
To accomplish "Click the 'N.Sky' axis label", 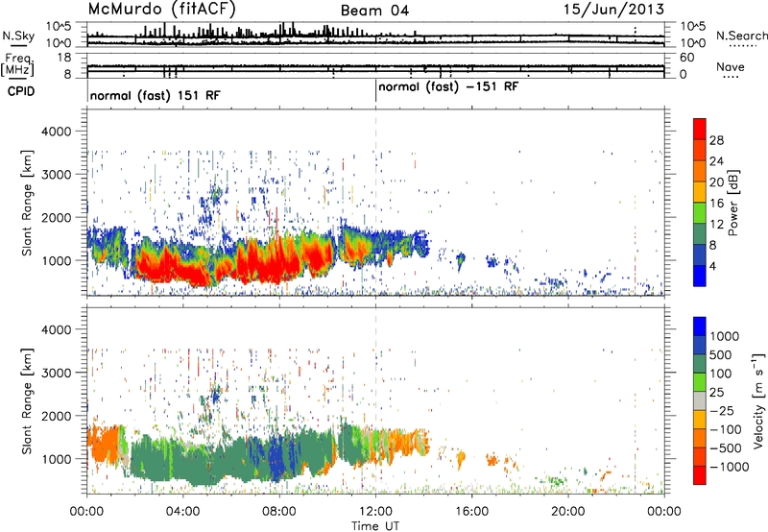I will [x=18, y=36].
